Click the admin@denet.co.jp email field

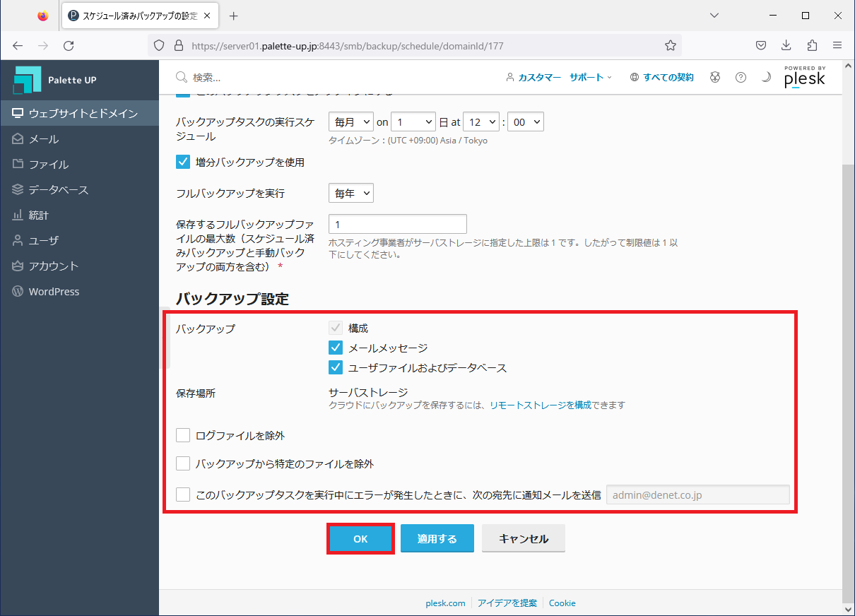(x=698, y=495)
